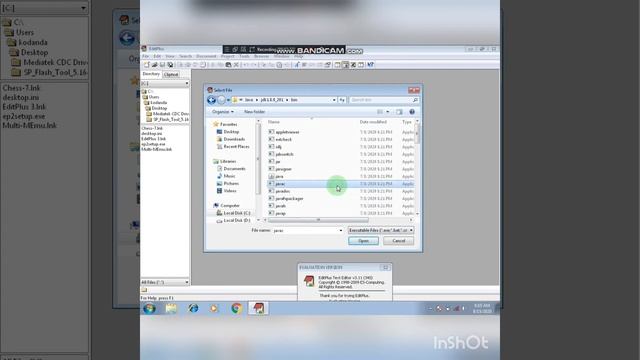640x360 pixels.
Task: Select the jabswitch file in the list
Action: (x=284, y=154)
